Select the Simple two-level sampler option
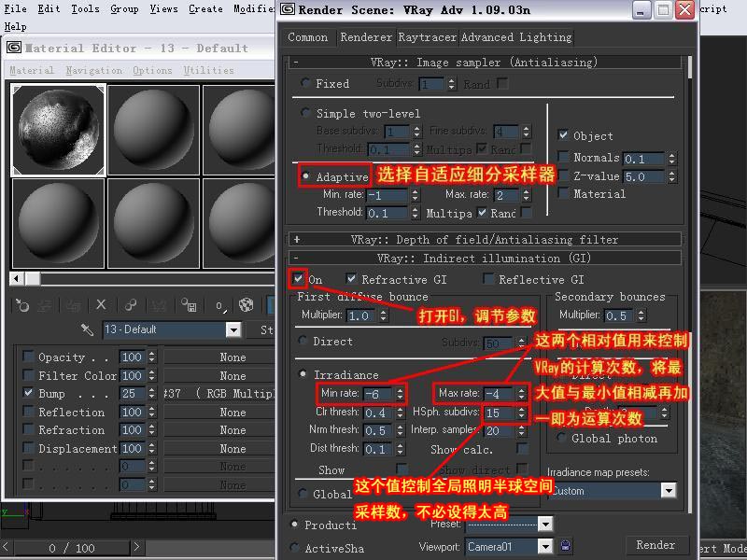The width and height of the screenshot is (747, 560). (305, 113)
